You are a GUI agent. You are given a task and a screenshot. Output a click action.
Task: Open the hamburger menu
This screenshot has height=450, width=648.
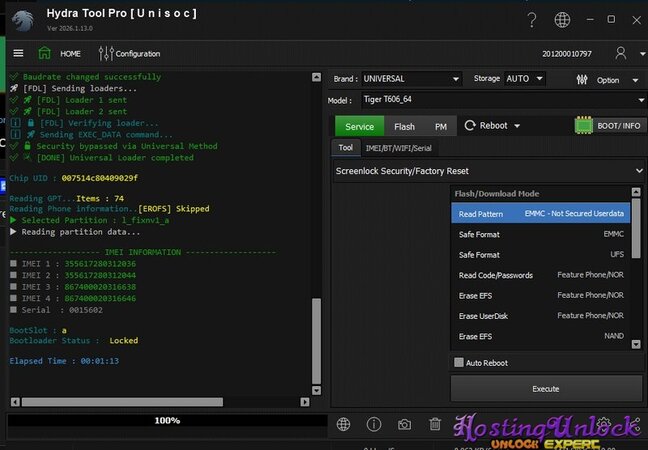click(18, 53)
